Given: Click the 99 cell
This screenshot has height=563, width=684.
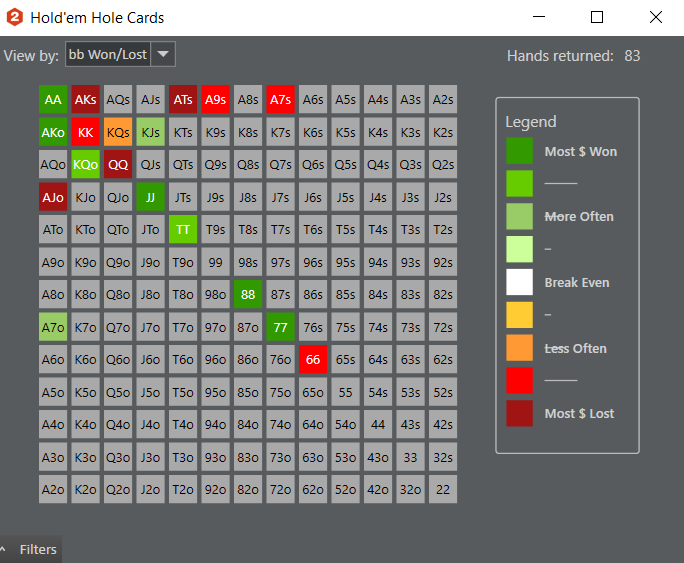Looking at the screenshot, I should [x=215, y=262].
